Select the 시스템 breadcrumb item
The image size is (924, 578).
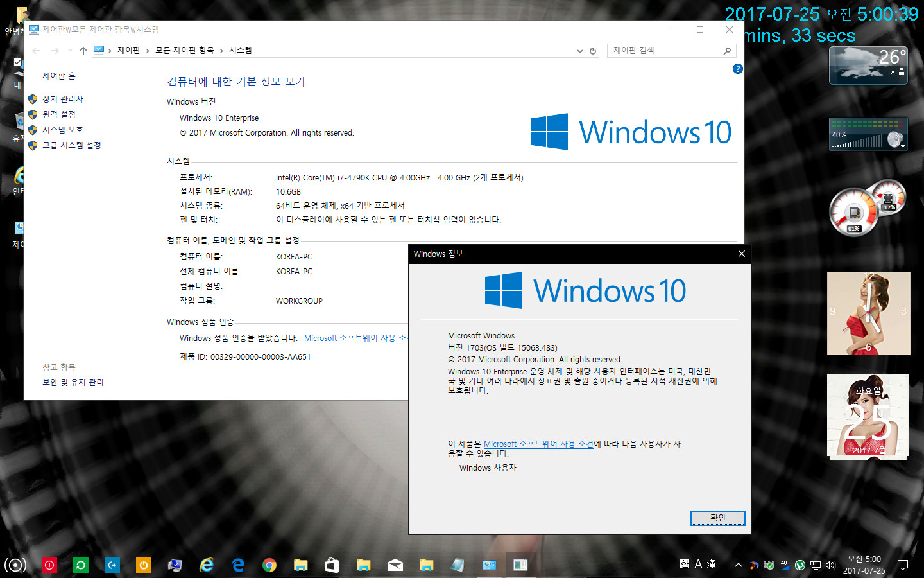click(x=241, y=50)
